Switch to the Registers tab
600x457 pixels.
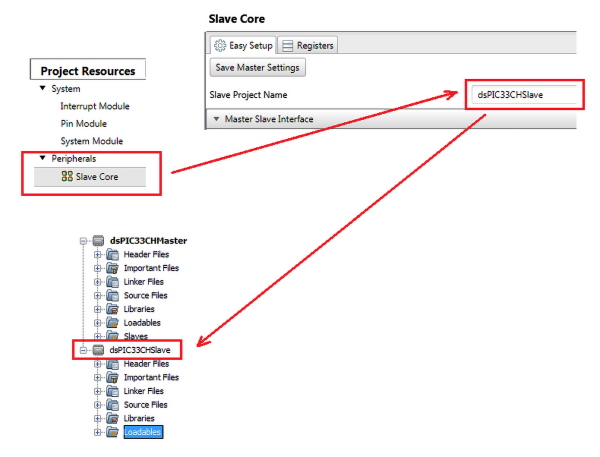pyautogui.click(x=308, y=45)
